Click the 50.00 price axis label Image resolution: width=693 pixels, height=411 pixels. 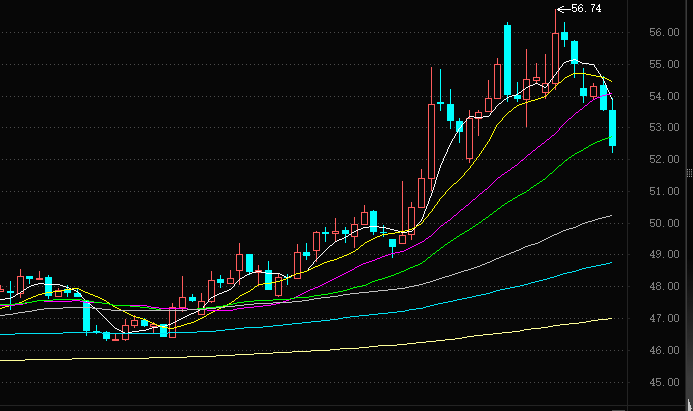click(664, 223)
